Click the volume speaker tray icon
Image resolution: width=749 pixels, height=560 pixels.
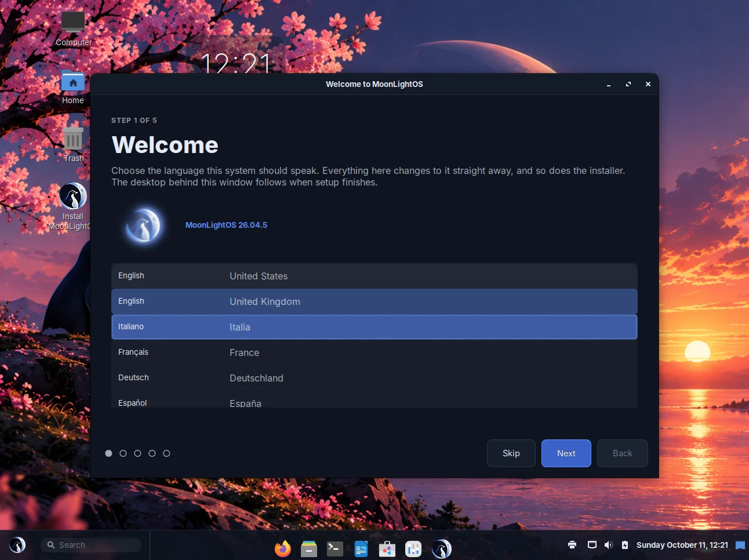[608, 545]
